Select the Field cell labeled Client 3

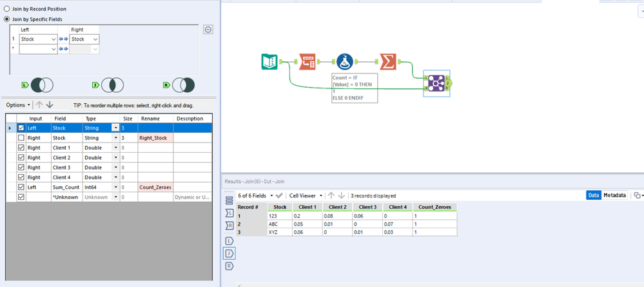tap(67, 167)
